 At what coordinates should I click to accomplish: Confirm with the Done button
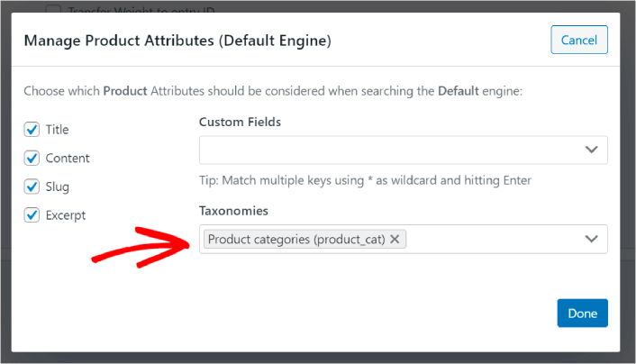click(582, 313)
